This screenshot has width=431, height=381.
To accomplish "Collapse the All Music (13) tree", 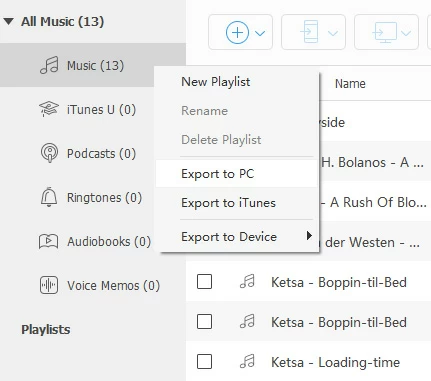I will [x=8, y=22].
